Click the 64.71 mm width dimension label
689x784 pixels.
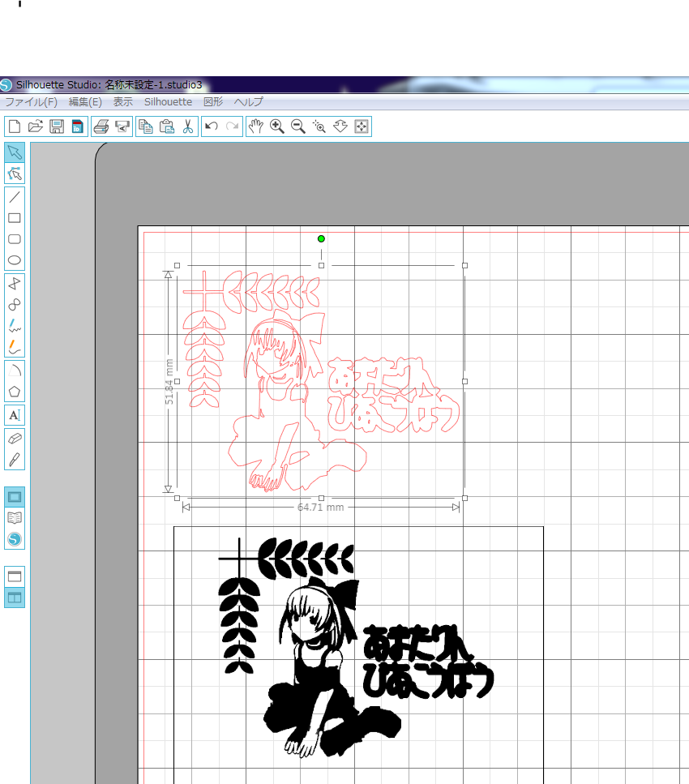coord(320,508)
